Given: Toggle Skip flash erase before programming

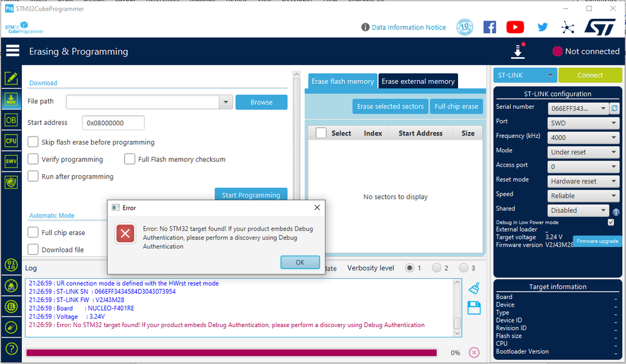Looking at the screenshot, I should click(x=33, y=142).
